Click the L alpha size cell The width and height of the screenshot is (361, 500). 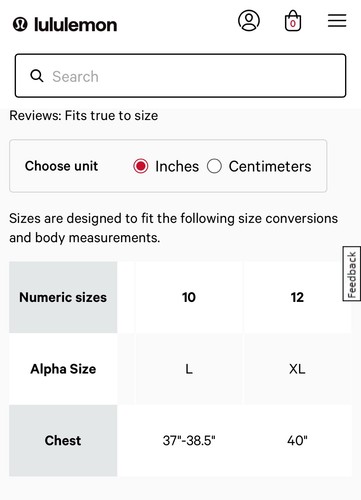(x=189, y=369)
